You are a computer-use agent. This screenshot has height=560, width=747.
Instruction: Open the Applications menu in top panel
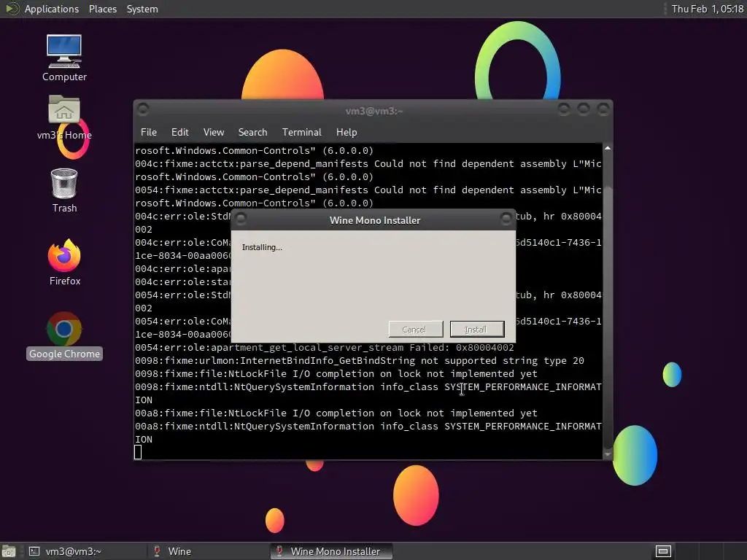click(x=52, y=9)
